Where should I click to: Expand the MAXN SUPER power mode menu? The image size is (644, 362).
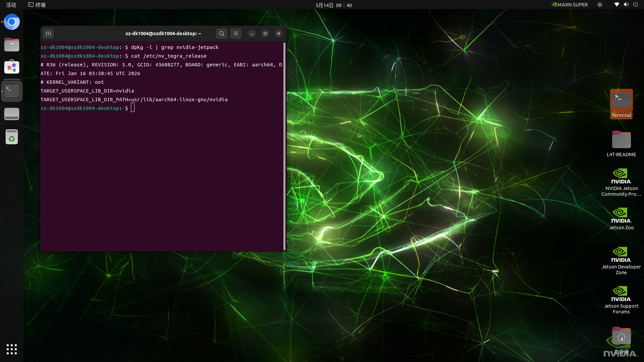[570, 5]
